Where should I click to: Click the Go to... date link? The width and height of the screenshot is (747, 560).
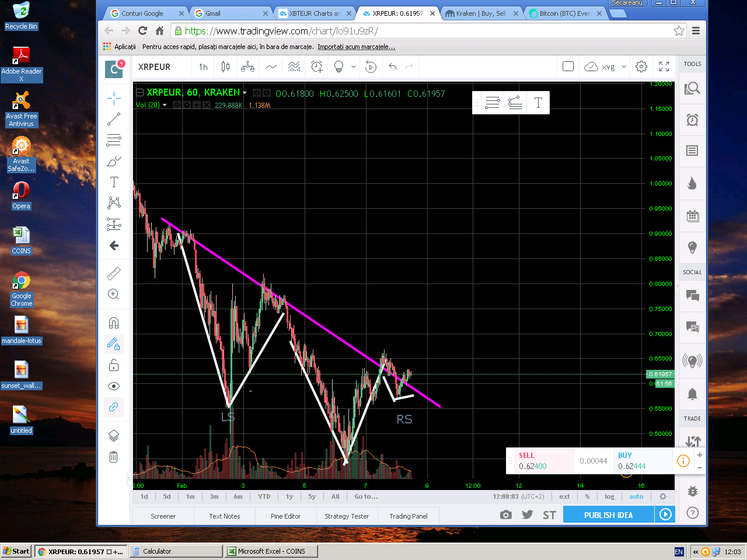point(366,497)
